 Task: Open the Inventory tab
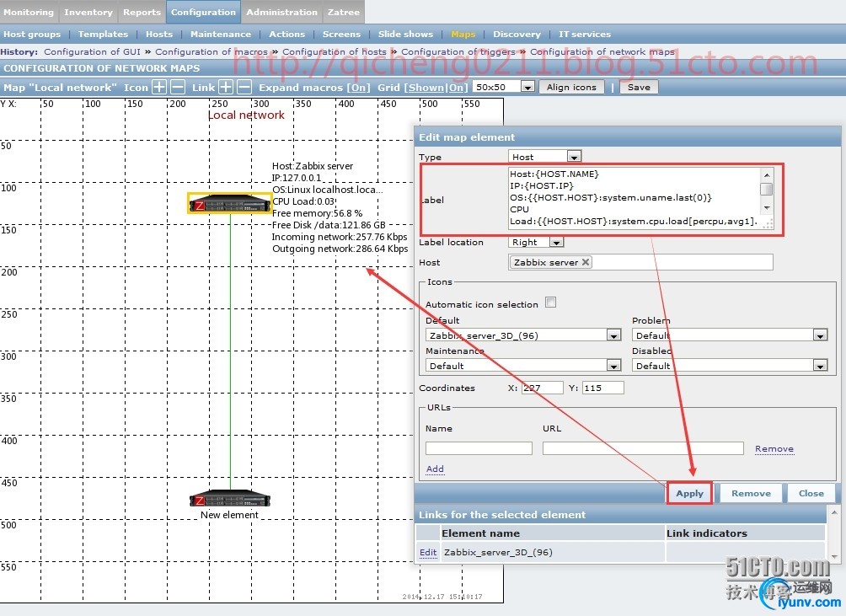point(88,12)
